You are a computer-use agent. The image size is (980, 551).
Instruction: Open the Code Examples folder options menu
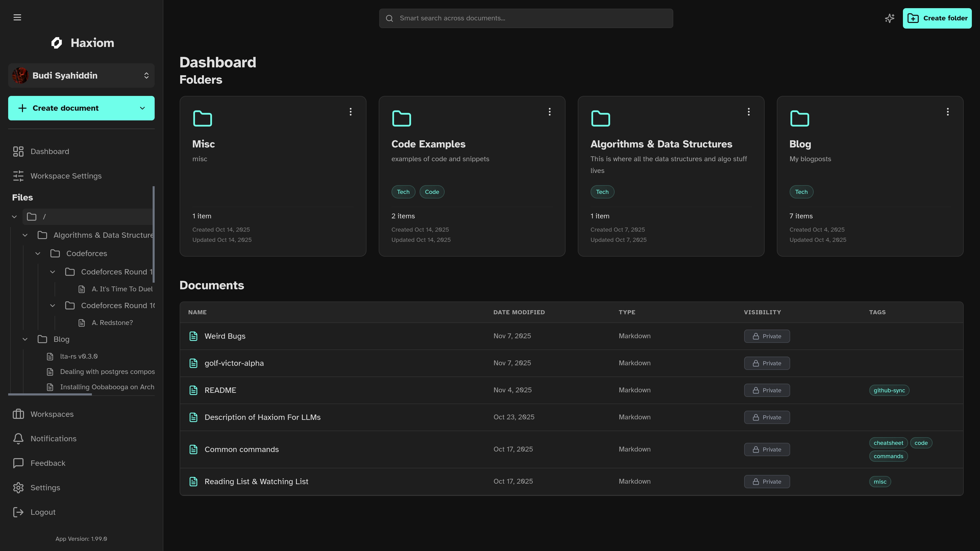[x=549, y=112]
